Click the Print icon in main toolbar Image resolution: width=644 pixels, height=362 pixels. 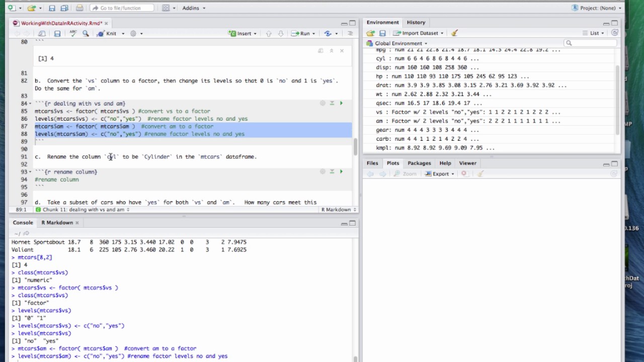click(x=79, y=8)
